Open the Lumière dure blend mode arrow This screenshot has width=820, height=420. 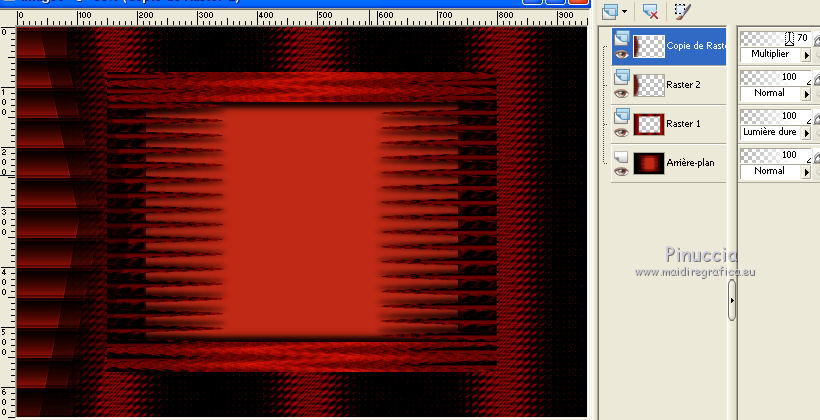(x=806, y=133)
